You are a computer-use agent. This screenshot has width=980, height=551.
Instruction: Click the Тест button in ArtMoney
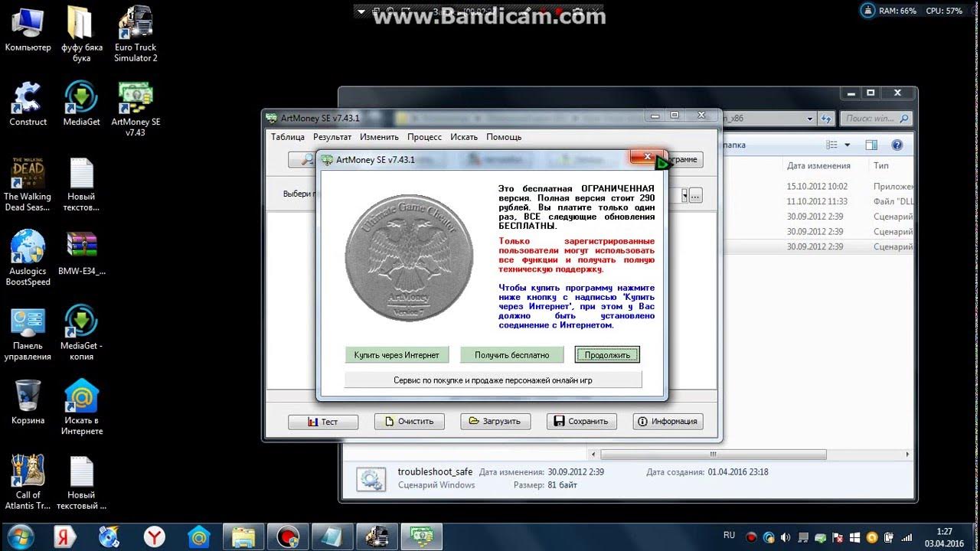click(323, 422)
